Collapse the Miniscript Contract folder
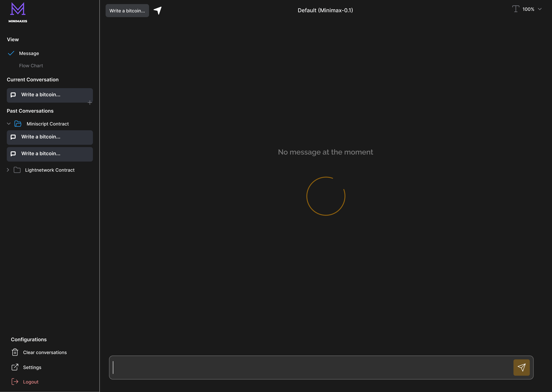The image size is (552, 392). [9, 124]
